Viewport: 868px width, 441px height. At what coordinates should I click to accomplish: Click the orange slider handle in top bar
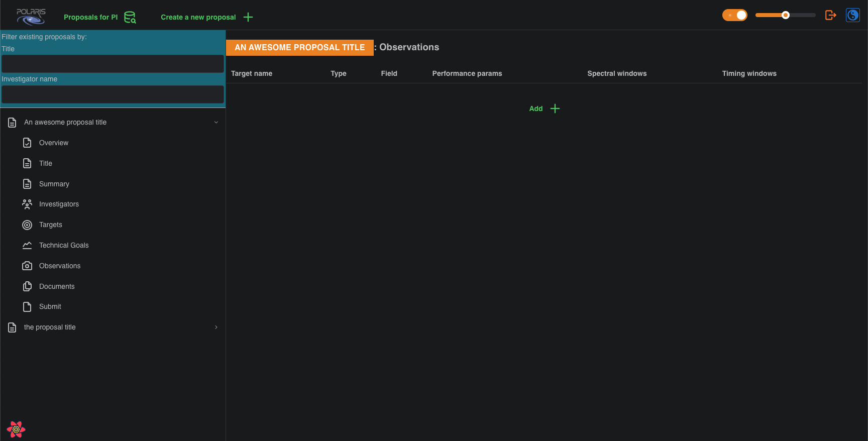(x=786, y=15)
